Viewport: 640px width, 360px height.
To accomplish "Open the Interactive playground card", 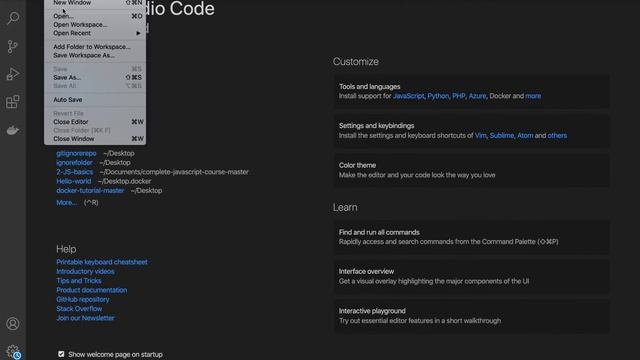I will pyautogui.click(x=472, y=316).
